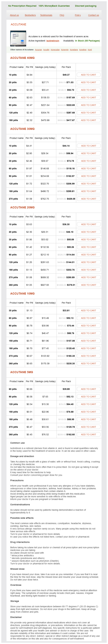Click the Accutane product box image
Image resolution: width=108 pixels, height=644 pixels.
[18, 38]
